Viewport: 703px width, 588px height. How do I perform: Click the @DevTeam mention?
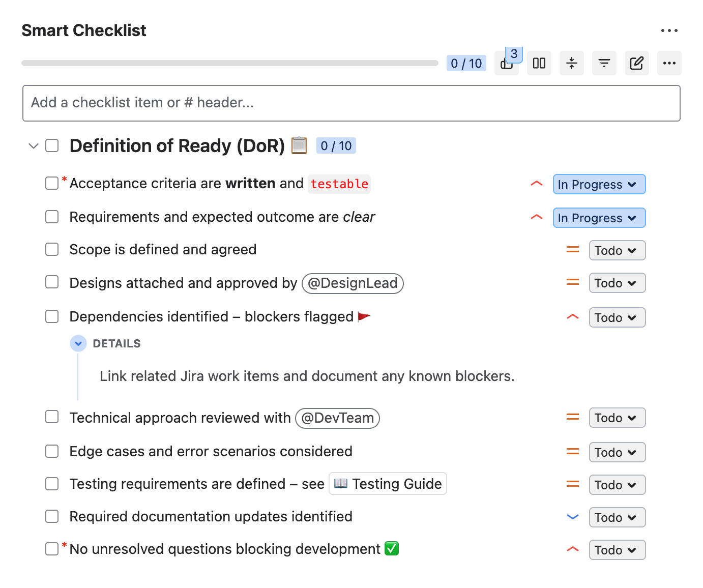tap(337, 418)
